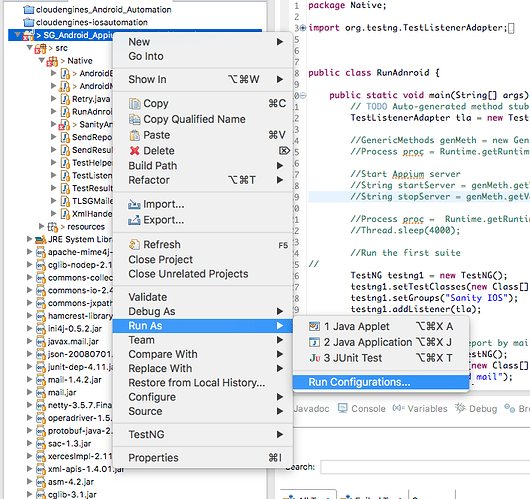Click the src source folder icon
530x499 pixels.
[40, 48]
